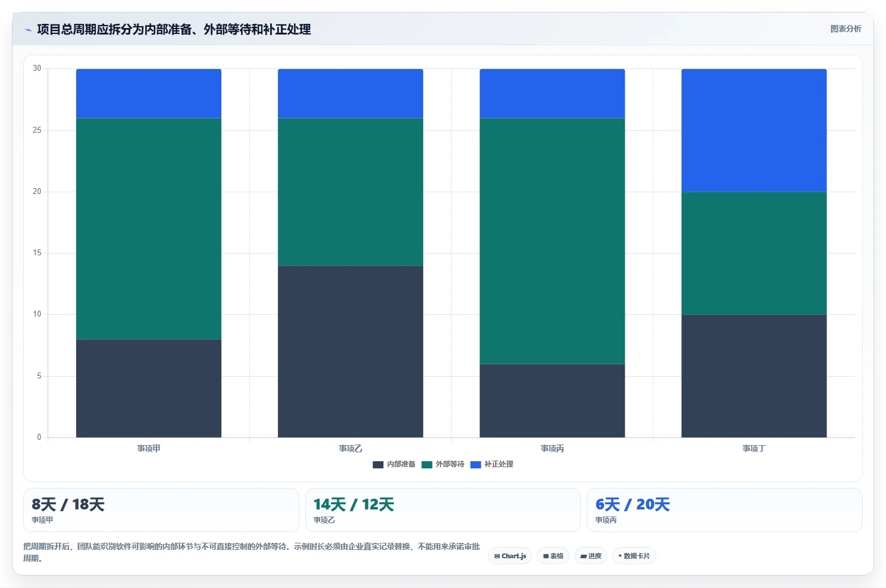Select the 14天 / 12天 card for 事项乙

pos(443,510)
